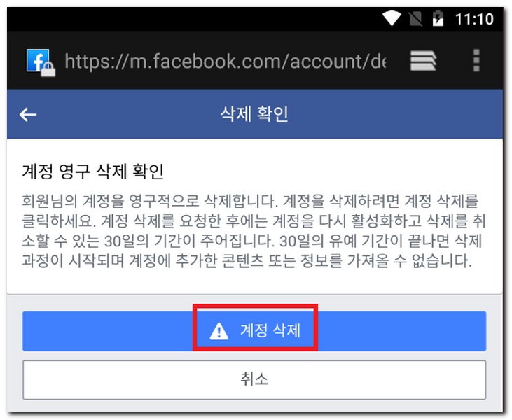
Task: Click the warning triangle on 계정 삭제
Action: tap(219, 331)
